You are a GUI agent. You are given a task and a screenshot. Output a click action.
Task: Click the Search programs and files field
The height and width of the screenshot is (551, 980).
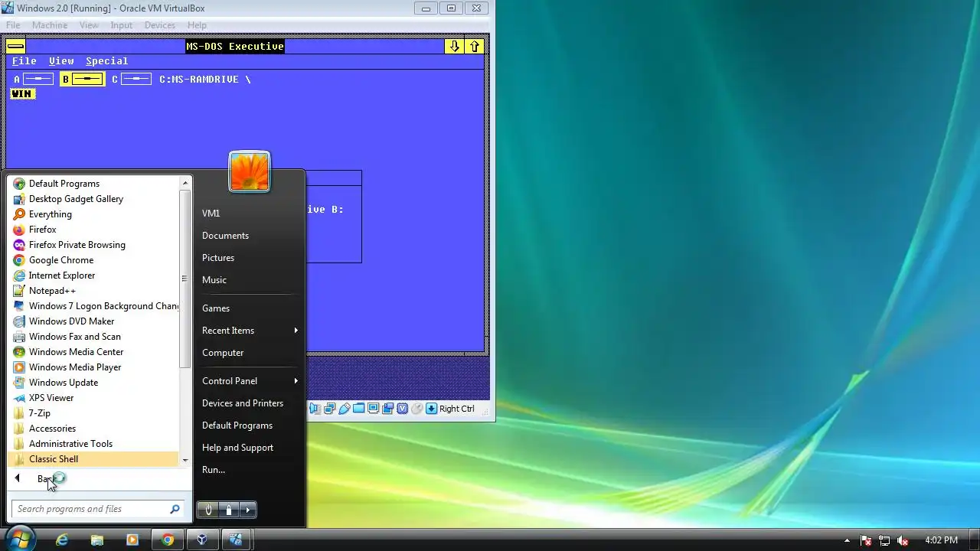coord(97,509)
